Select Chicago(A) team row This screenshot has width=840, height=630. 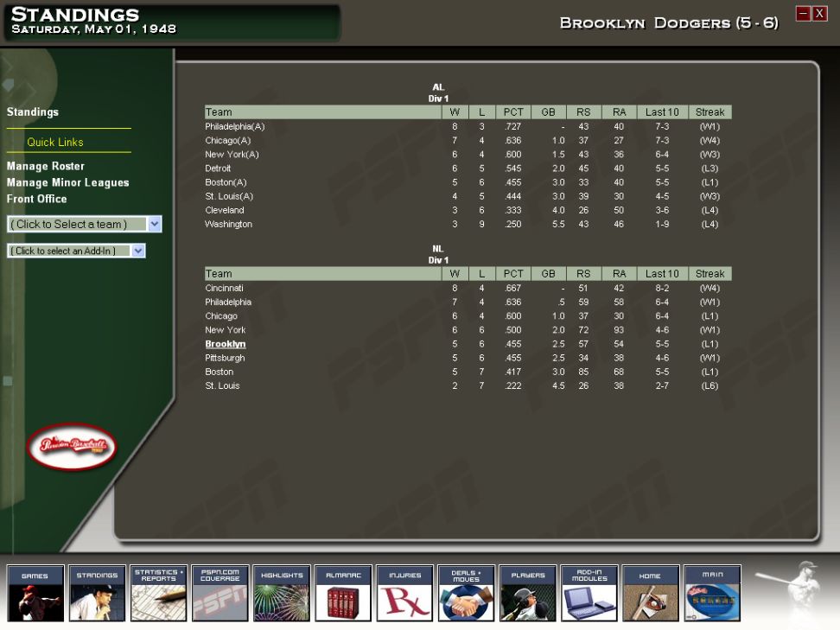click(468, 140)
